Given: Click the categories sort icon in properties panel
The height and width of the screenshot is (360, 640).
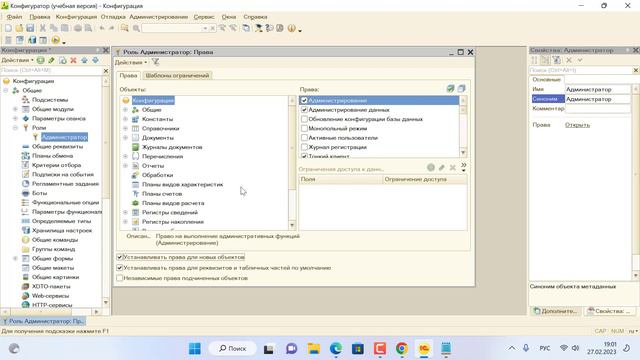Looking at the screenshot, I should point(534,60).
